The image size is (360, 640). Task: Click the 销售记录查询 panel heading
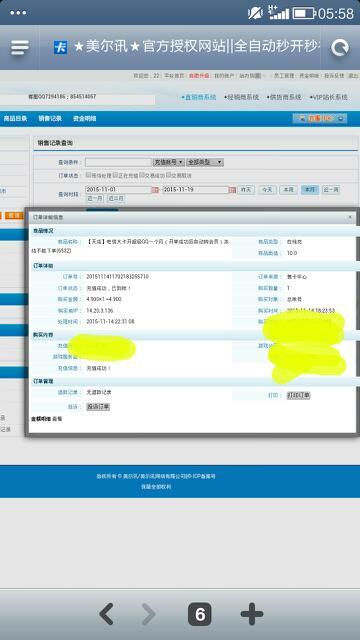[x=55, y=143]
